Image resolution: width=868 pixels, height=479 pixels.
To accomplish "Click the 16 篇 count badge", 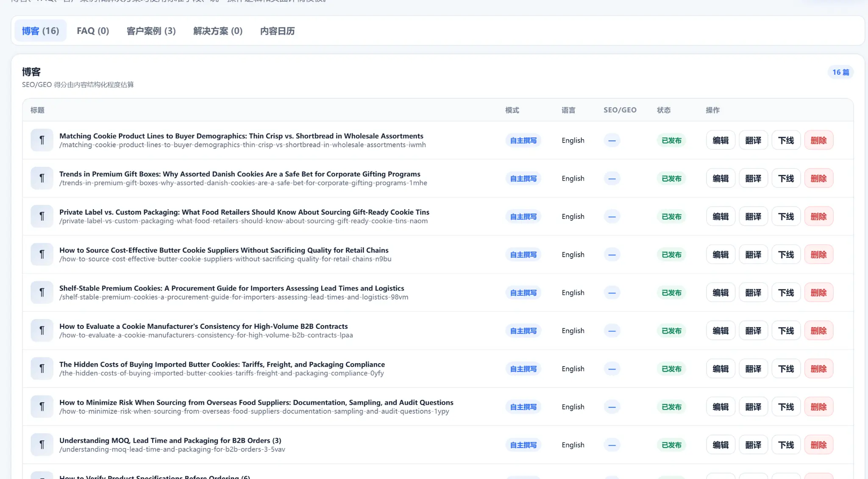I will 840,72.
